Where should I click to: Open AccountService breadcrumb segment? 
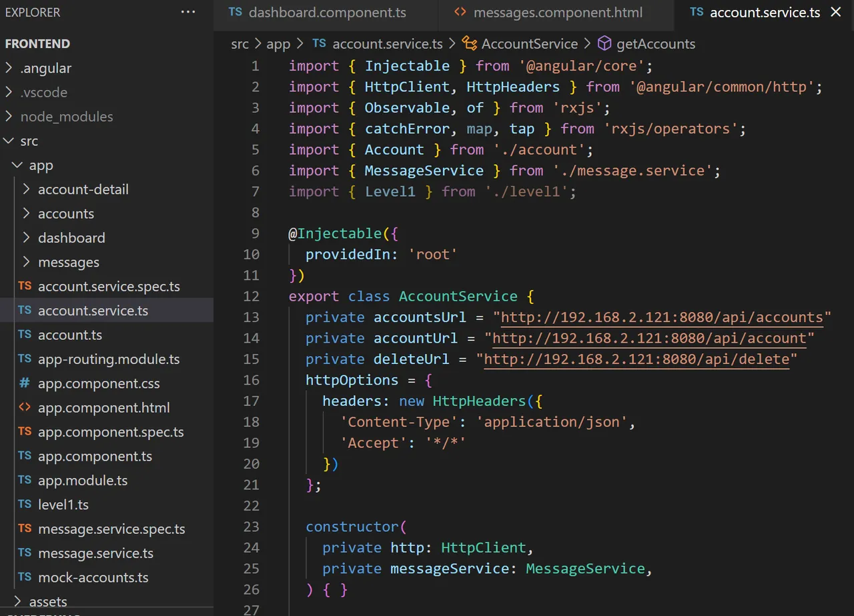click(x=530, y=44)
